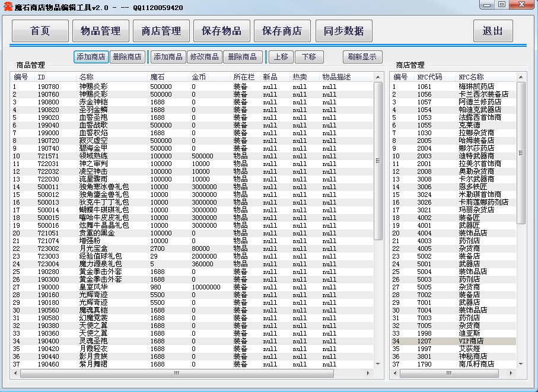Click 删除商品 to delete product
The height and width of the screenshot is (392, 538).
pyautogui.click(x=243, y=57)
